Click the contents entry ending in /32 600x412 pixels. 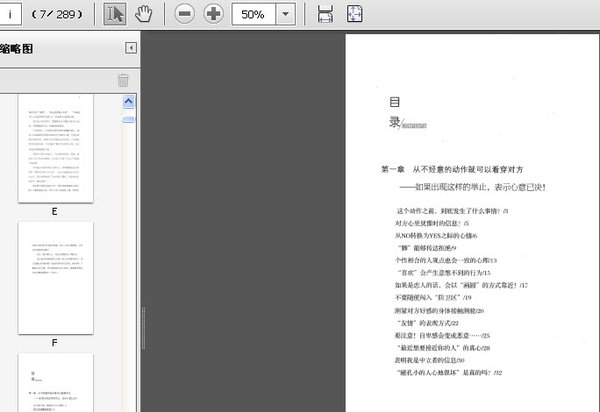(x=449, y=370)
